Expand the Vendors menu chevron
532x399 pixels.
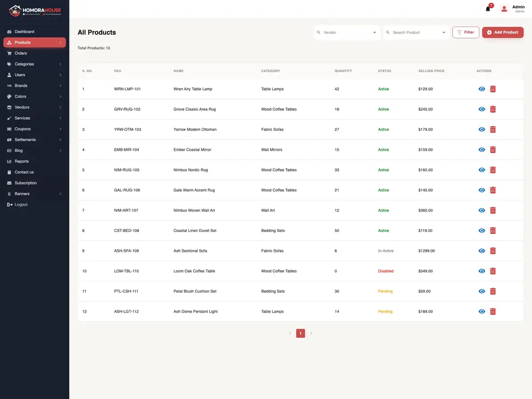pyautogui.click(x=60, y=107)
